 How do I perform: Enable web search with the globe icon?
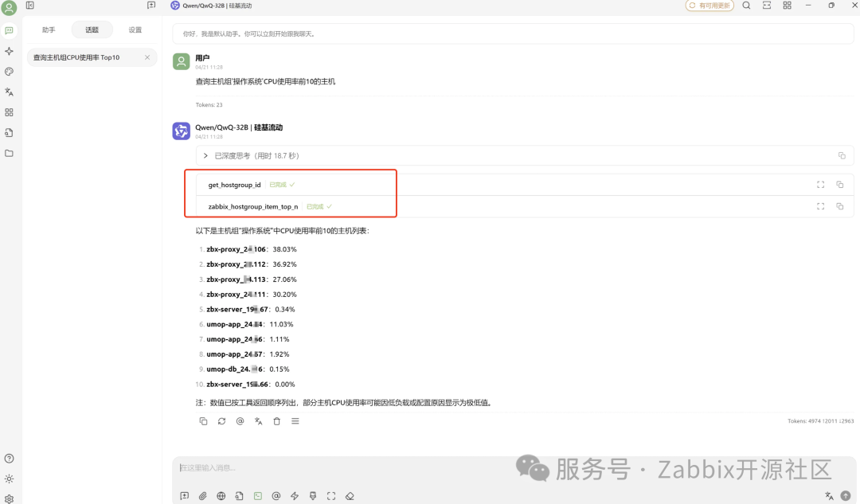pos(221,495)
